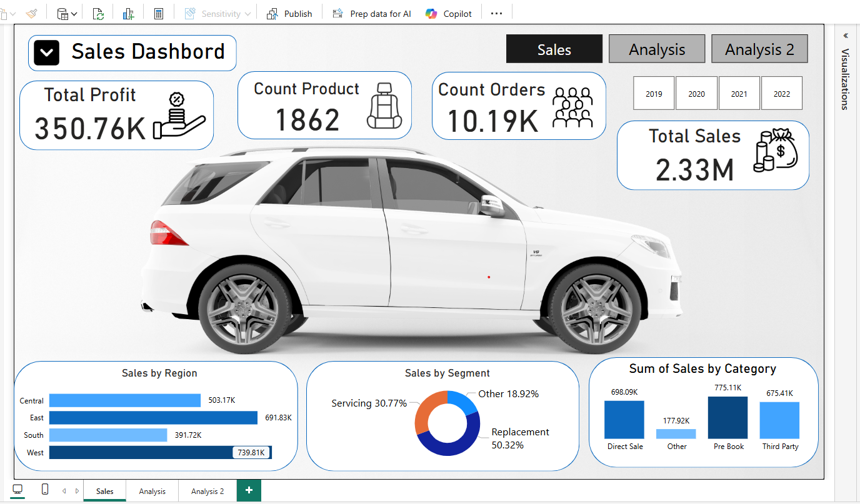Switch to the Analysis page tab

(152, 491)
